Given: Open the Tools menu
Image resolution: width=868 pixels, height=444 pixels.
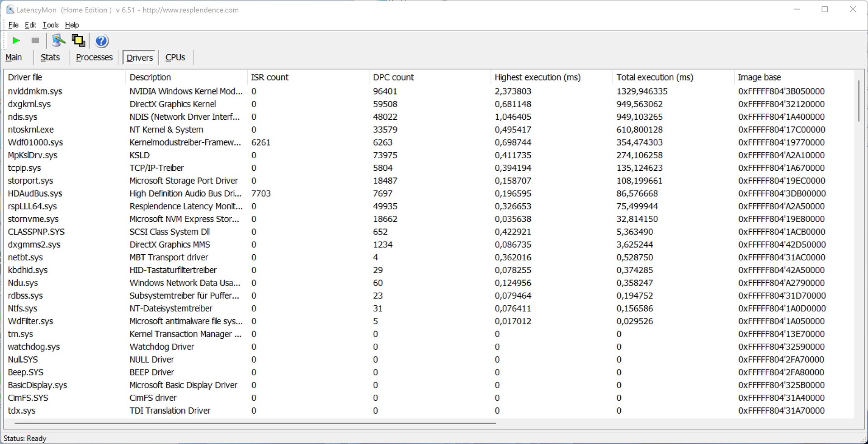Looking at the screenshot, I should pyautogui.click(x=51, y=25).
